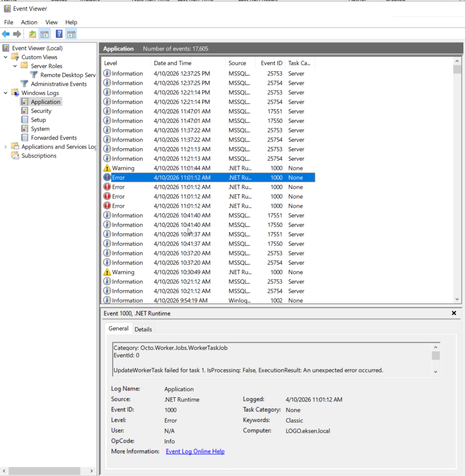465x476 pixels.
Task: Click the error icon of last 11:01:12 Error row
Action: 107,206
